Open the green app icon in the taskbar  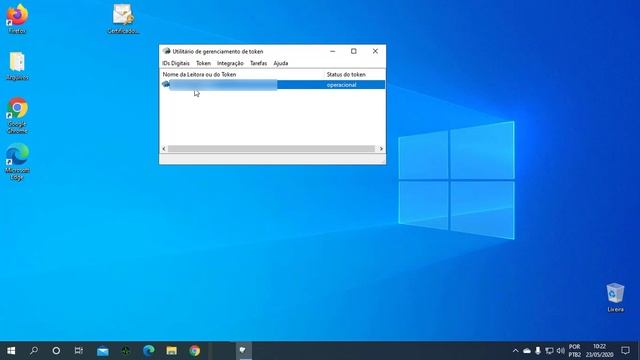click(x=126, y=351)
